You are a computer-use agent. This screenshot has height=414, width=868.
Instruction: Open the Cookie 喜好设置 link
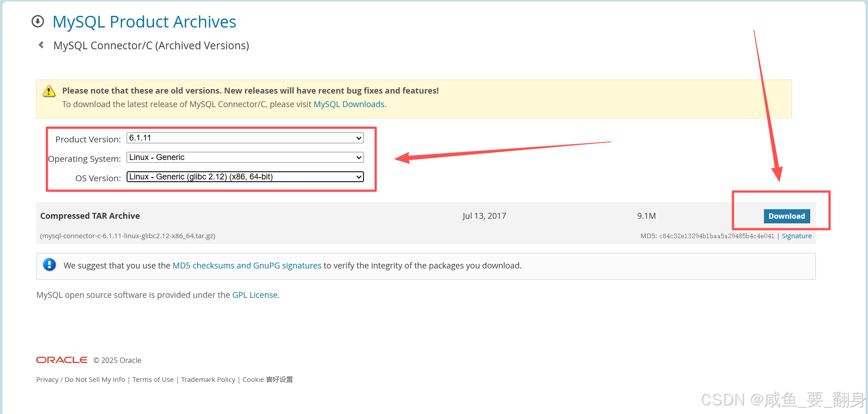(268, 380)
